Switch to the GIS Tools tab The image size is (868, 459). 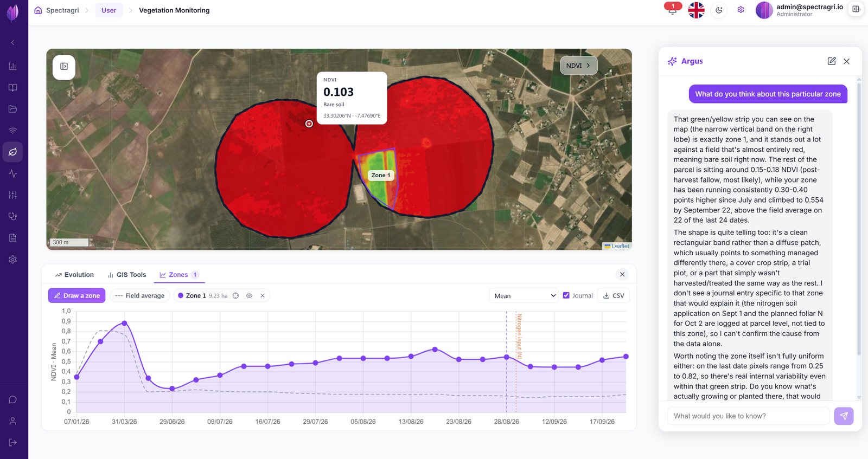(127, 275)
